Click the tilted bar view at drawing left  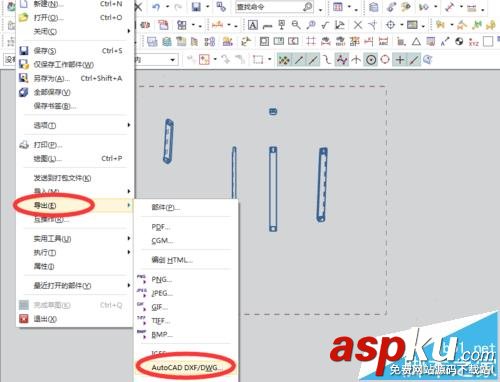[168, 141]
